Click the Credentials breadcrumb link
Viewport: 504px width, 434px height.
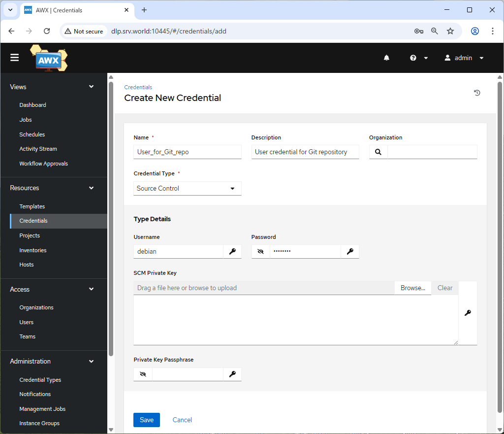(x=138, y=87)
